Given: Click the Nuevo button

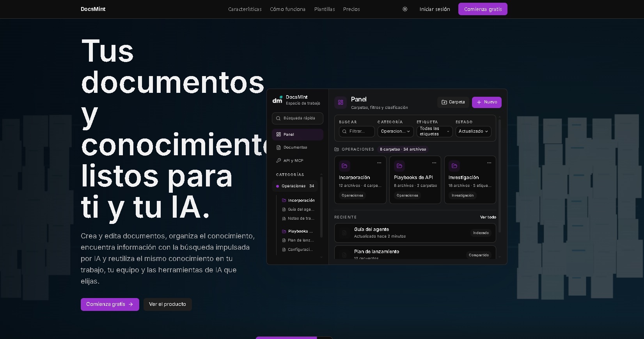Looking at the screenshot, I should pos(487,102).
